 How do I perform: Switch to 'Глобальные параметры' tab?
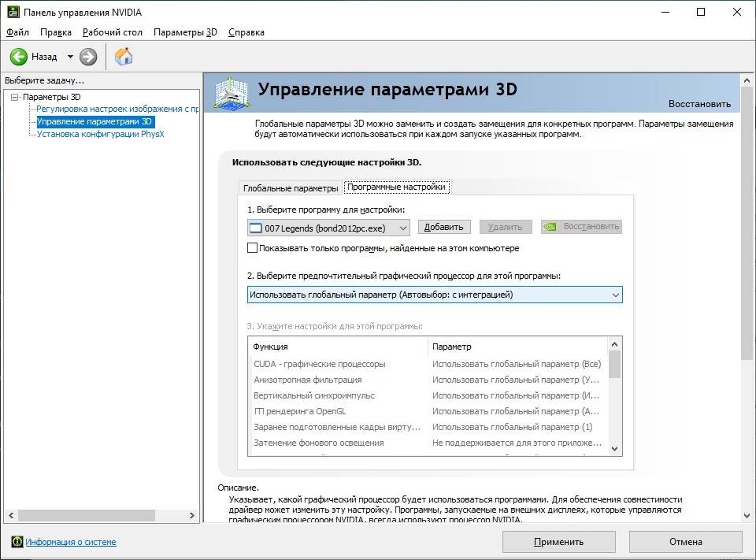pyautogui.click(x=290, y=188)
